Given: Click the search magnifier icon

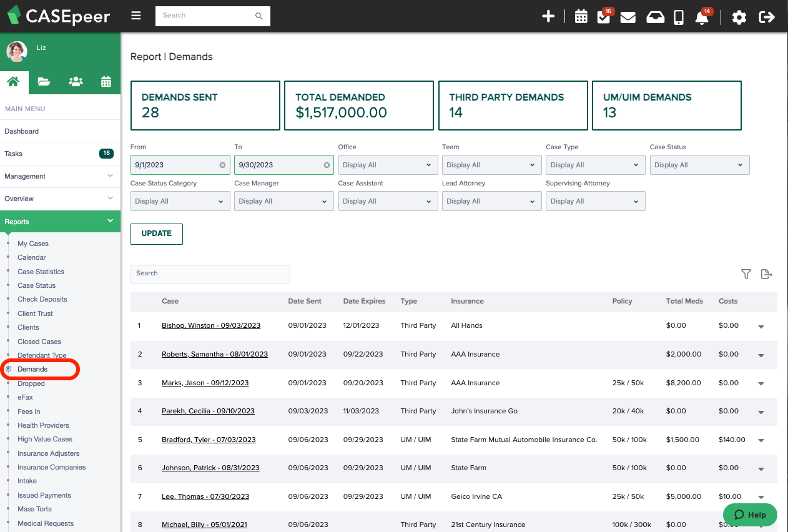Looking at the screenshot, I should pos(259,16).
